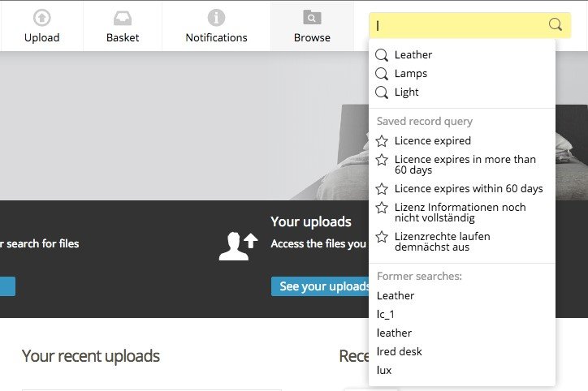This screenshot has width=588, height=391.
Task: Click the user upload icon near Your uploads
Action: pyautogui.click(x=237, y=246)
